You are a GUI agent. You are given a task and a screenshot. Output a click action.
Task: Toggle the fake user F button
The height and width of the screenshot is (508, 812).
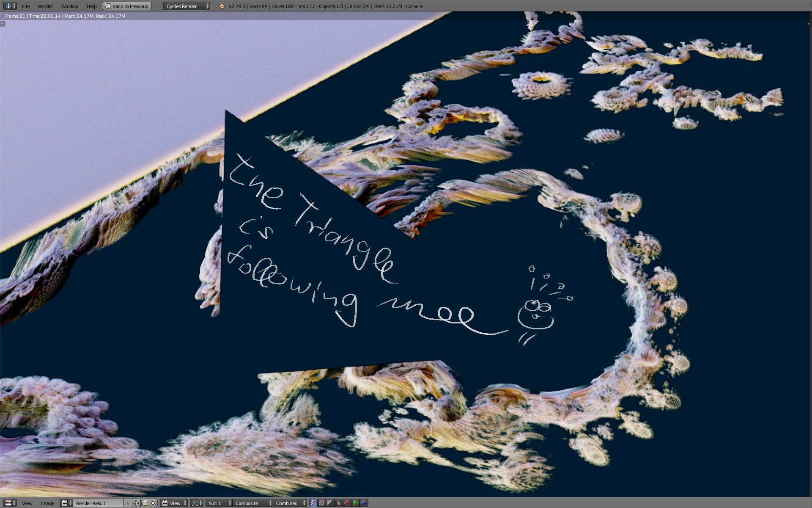(x=128, y=503)
